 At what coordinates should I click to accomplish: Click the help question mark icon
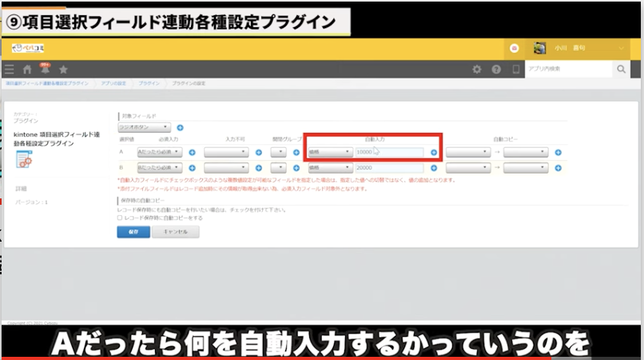[x=496, y=70]
